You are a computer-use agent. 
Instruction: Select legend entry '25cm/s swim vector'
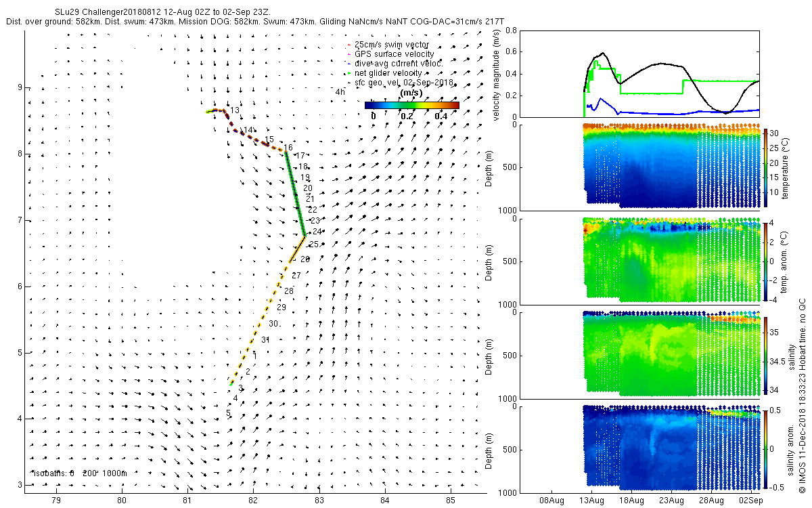click(x=392, y=45)
